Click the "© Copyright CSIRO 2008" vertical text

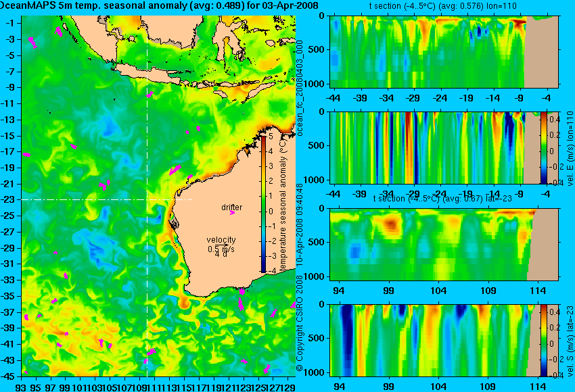click(300, 323)
